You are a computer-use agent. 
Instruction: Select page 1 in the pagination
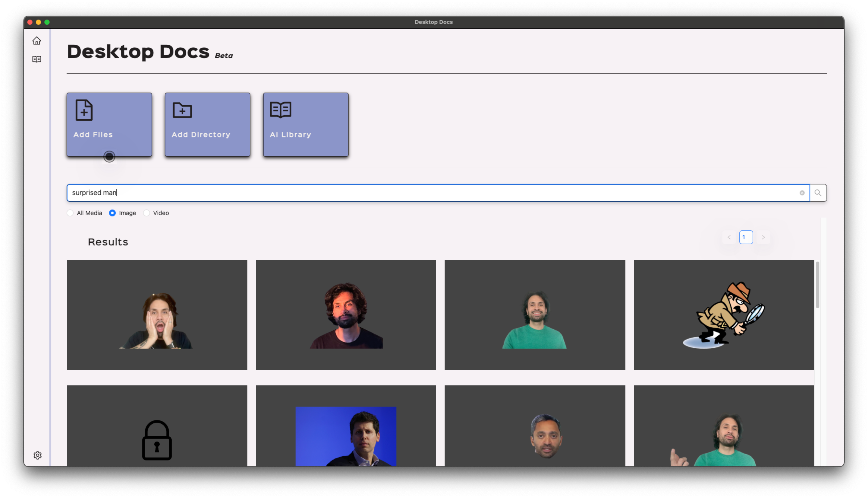click(x=746, y=237)
